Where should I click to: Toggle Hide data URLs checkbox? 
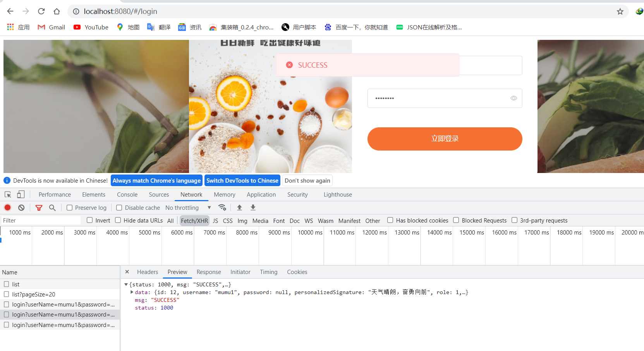[x=118, y=220]
